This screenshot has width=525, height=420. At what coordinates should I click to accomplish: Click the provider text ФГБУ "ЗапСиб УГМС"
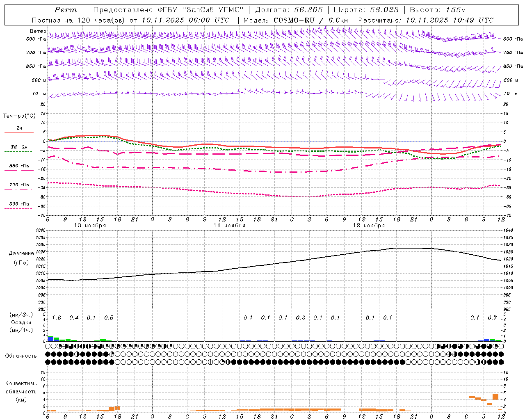[200, 10]
